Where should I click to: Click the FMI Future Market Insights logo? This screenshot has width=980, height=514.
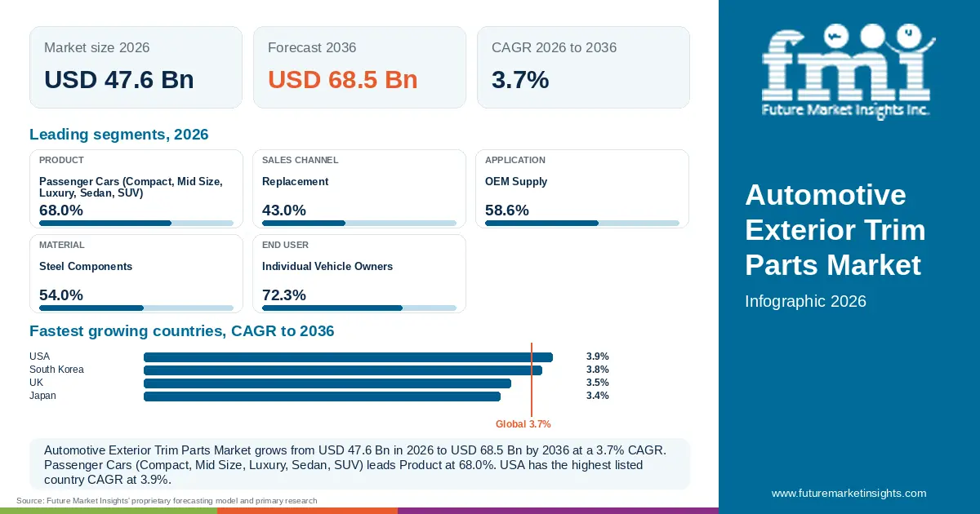pyautogui.click(x=849, y=73)
